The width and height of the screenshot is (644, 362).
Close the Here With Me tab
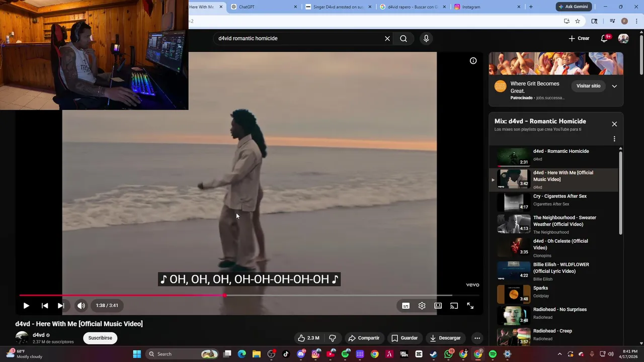pyautogui.click(x=221, y=7)
